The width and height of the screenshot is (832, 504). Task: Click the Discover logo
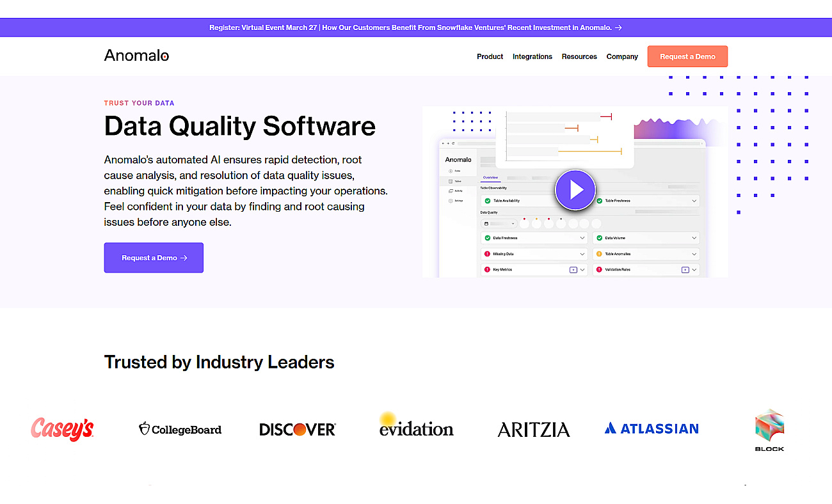pos(298,429)
